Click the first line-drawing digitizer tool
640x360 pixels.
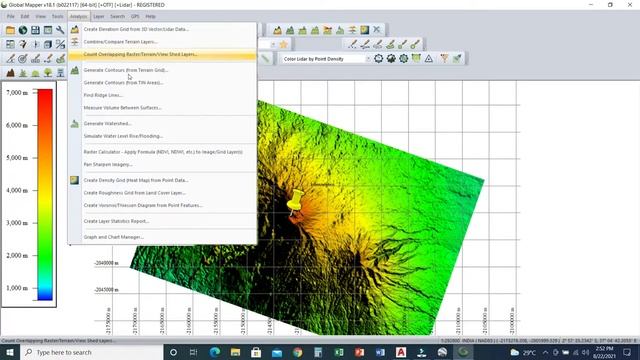pyautogui.click(x=10, y=59)
